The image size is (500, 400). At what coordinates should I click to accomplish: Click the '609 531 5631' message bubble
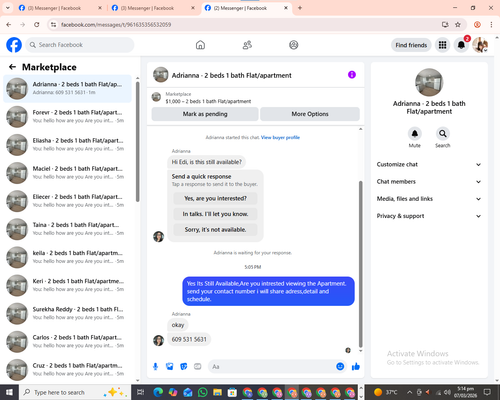pos(189,339)
